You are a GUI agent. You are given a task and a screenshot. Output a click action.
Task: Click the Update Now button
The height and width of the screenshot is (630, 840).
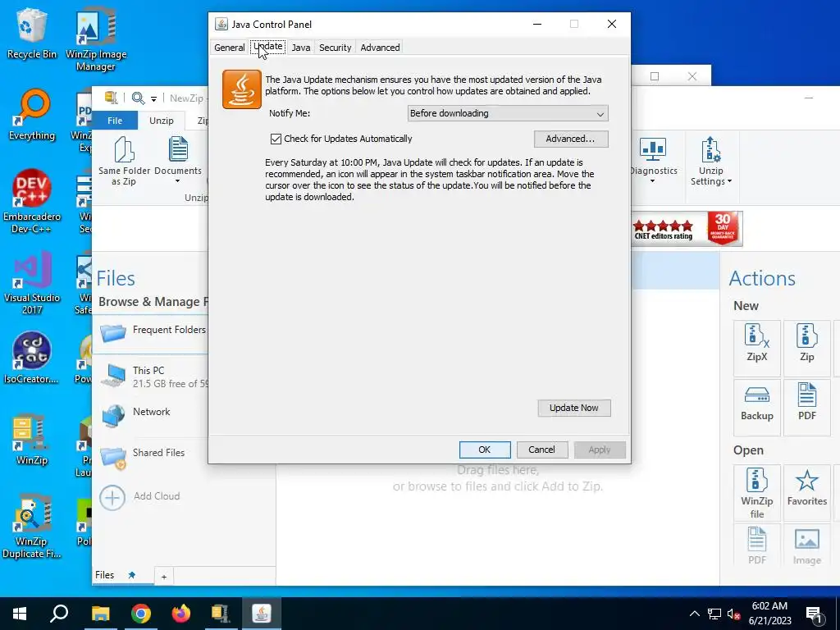[573, 408]
